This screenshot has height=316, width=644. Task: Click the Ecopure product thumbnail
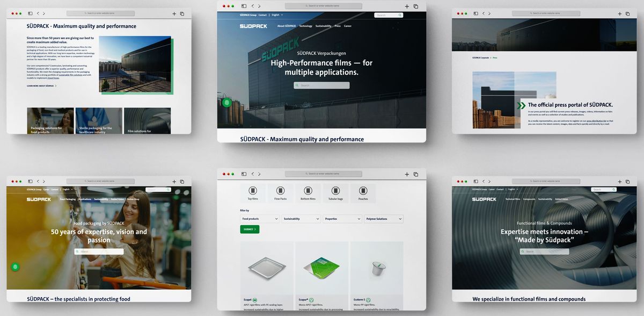click(321, 269)
